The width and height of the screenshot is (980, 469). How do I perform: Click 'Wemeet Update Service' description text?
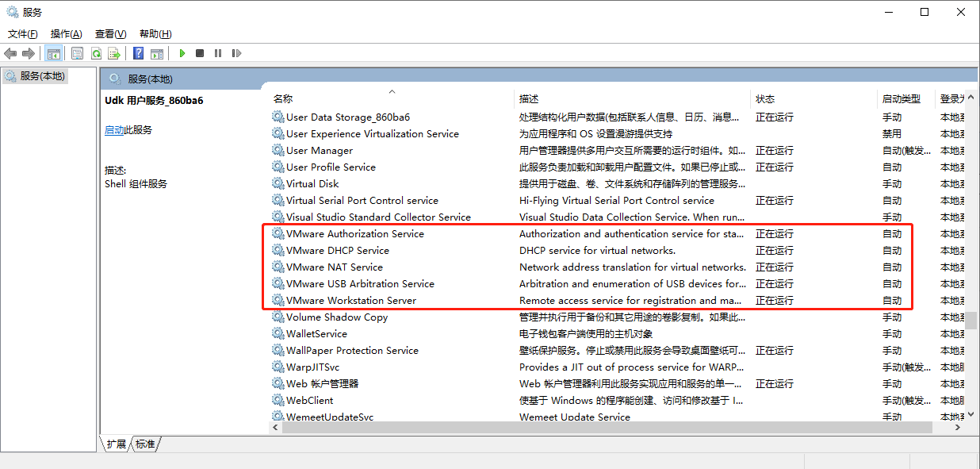pos(575,417)
